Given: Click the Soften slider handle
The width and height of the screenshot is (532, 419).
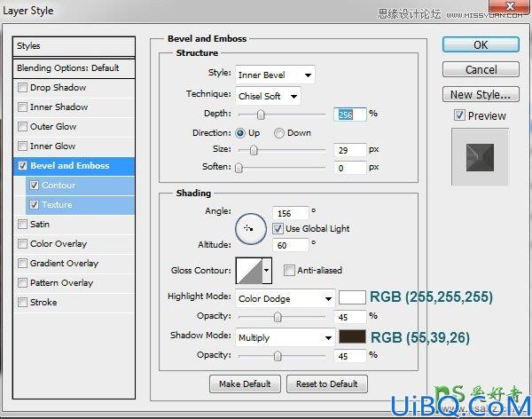Looking at the screenshot, I should [x=239, y=168].
